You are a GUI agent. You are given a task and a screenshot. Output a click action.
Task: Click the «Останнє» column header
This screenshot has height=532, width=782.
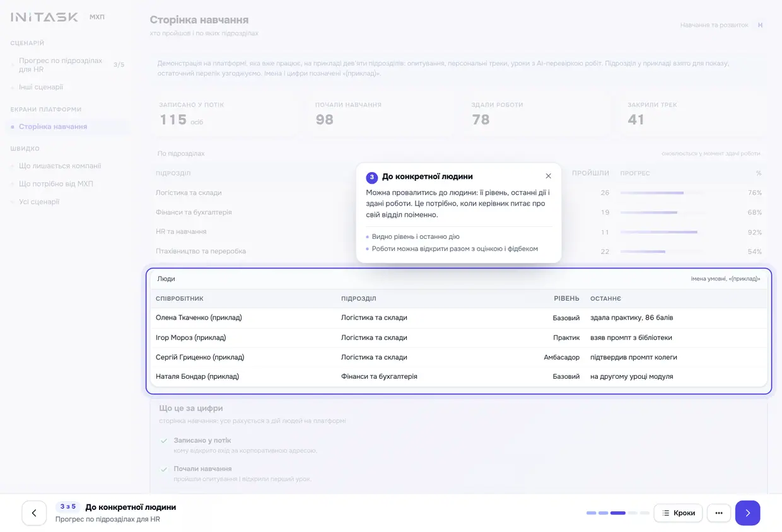pos(605,299)
